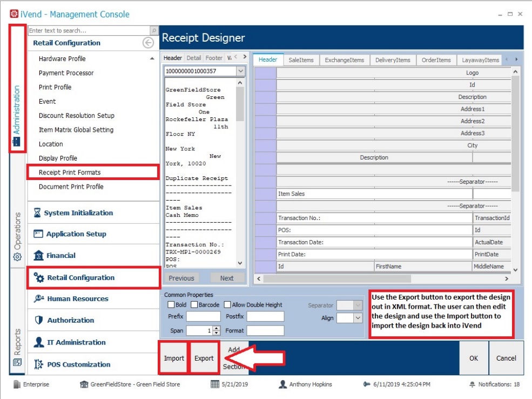The image size is (532, 399).
Task: Click the Application Setup window icon
Action: click(x=38, y=234)
